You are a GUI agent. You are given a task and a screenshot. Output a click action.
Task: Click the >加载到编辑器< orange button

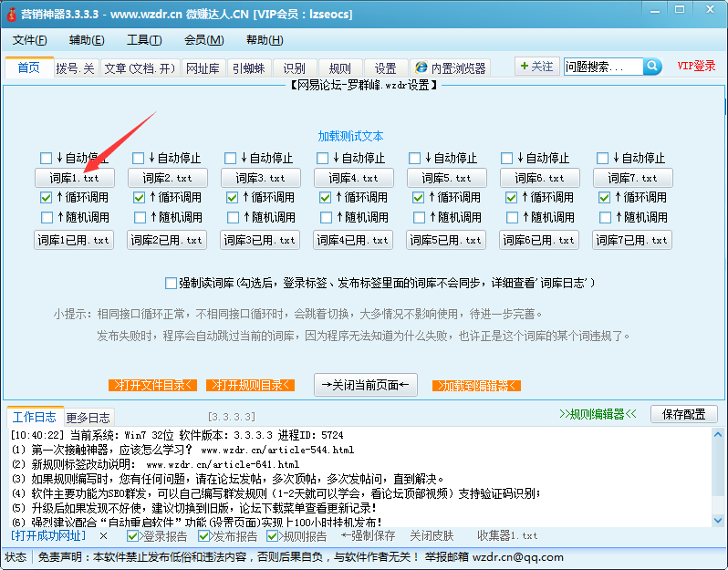[x=476, y=386]
